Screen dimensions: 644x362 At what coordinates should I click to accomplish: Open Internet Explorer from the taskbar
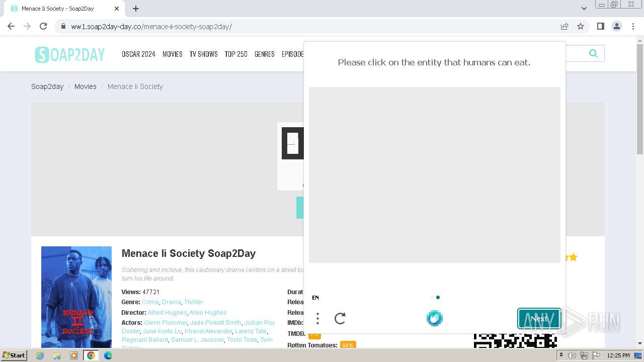click(40, 355)
